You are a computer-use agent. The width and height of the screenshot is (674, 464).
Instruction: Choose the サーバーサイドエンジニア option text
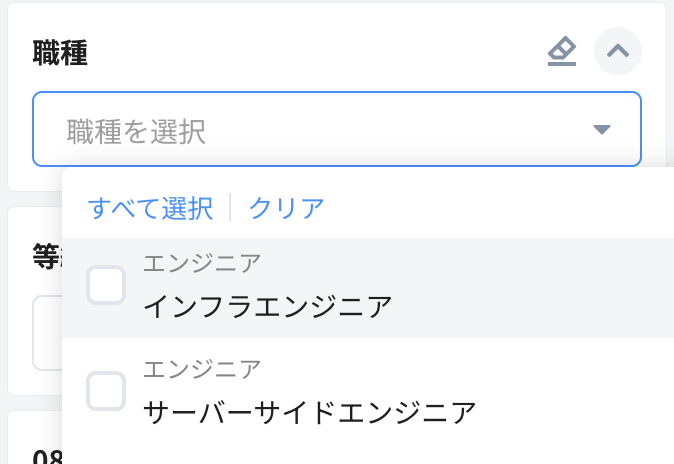309,411
